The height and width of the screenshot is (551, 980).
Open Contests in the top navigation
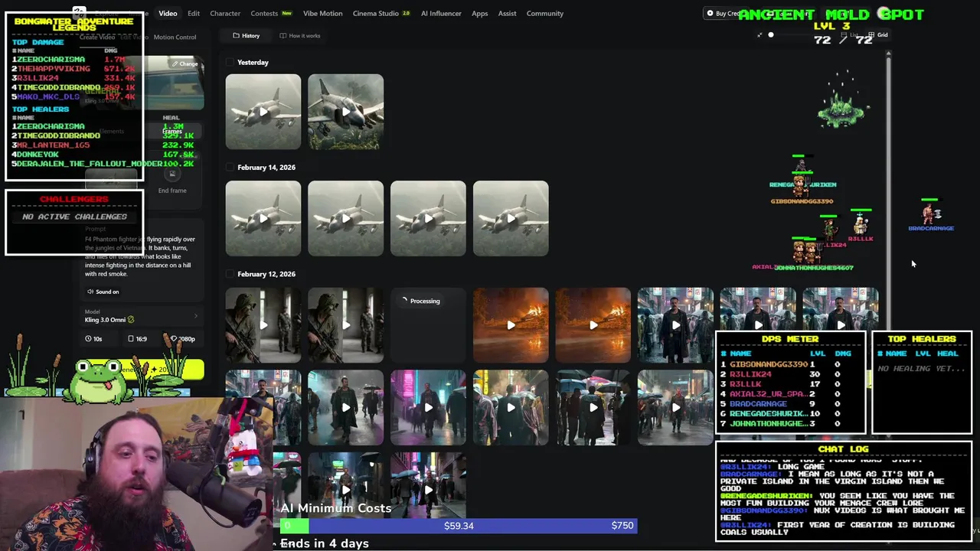click(x=271, y=13)
